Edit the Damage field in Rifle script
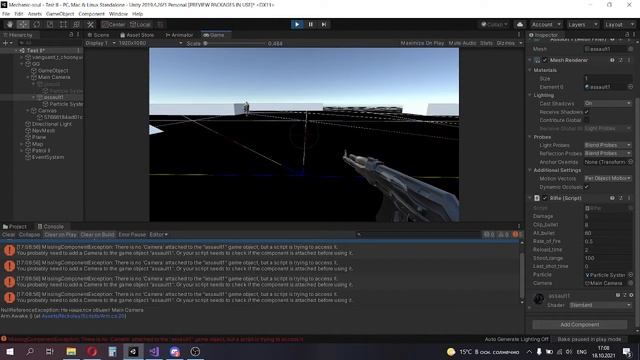Viewport: 640px width, 360px height. tap(607, 216)
